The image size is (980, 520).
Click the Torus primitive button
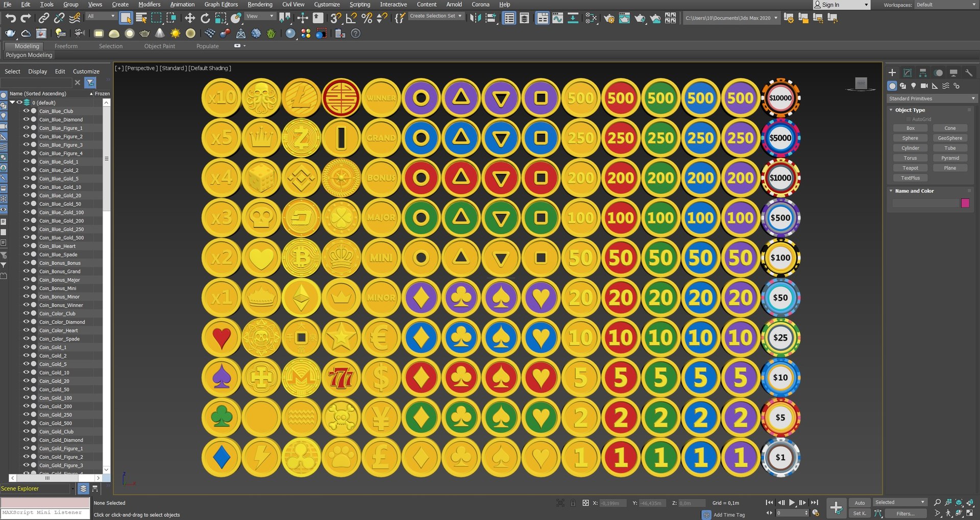(910, 158)
